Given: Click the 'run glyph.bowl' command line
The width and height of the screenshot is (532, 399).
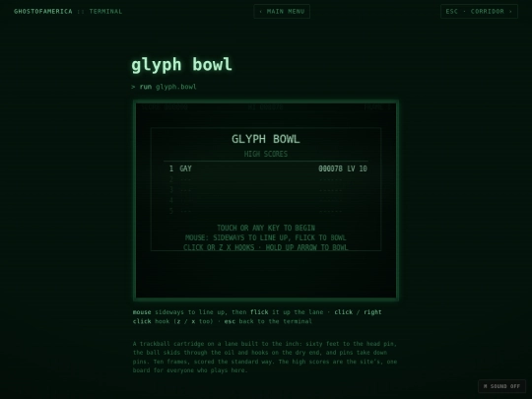Looking at the screenshot, I should pyautogui.click(x=164, y=87).
